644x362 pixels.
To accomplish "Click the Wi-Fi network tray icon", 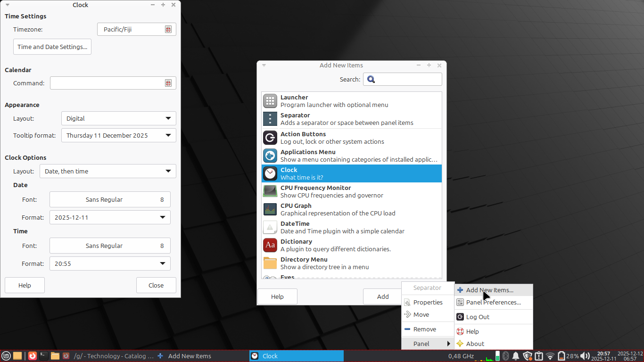I will (550, 356).
